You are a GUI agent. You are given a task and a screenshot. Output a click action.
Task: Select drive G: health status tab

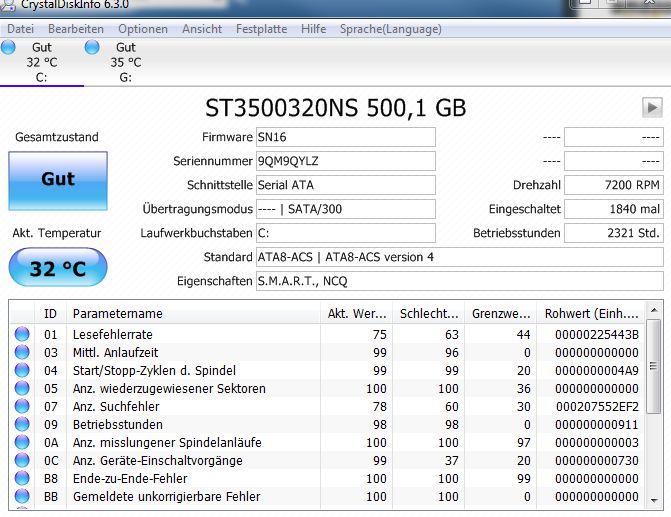click(x=125, y=62)
